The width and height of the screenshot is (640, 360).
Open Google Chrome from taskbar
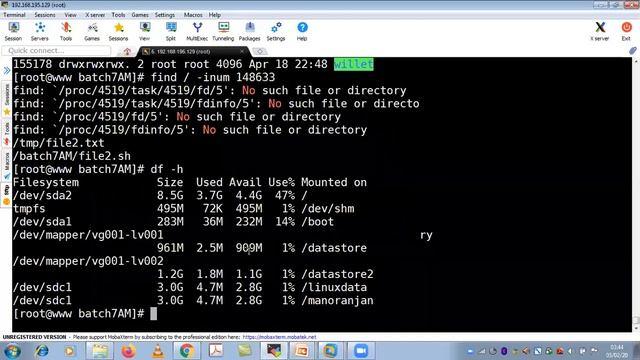[187, 351]
